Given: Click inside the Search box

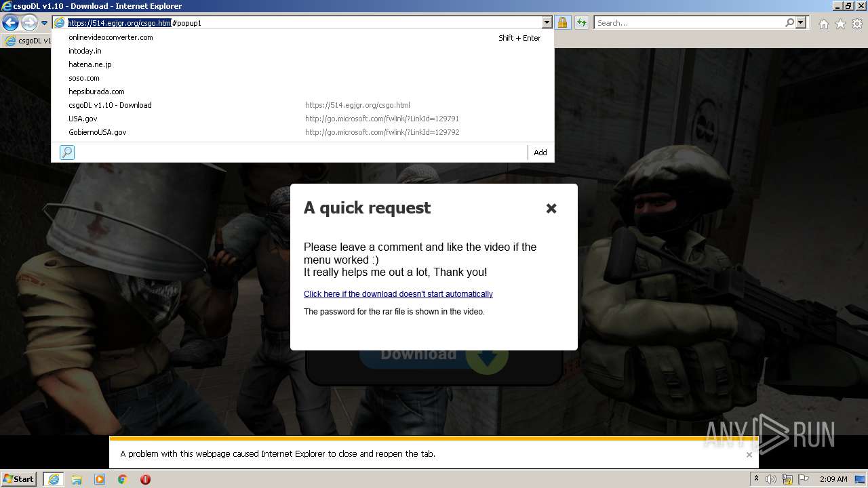Looking at the screenshot, I should [688, 23].
